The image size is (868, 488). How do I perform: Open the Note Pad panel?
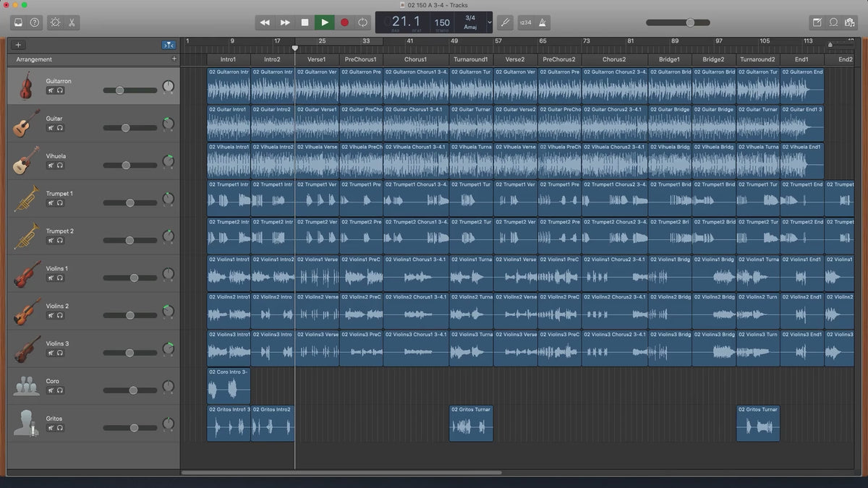817,22
